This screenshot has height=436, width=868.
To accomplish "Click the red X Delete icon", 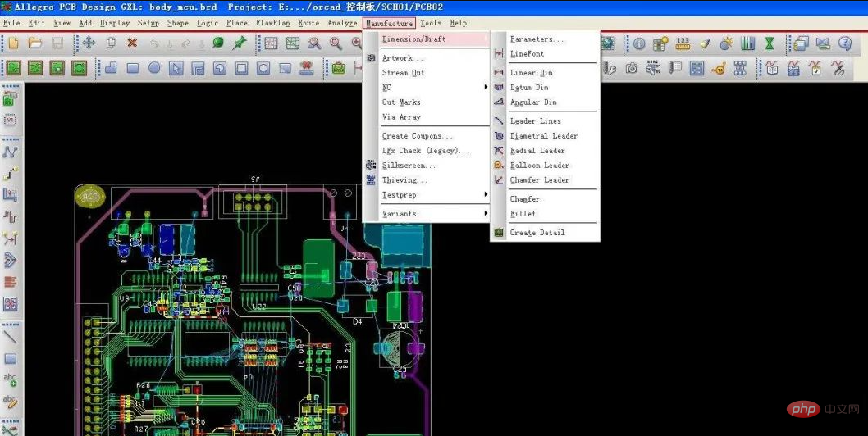I will click(x=132, y=43).
